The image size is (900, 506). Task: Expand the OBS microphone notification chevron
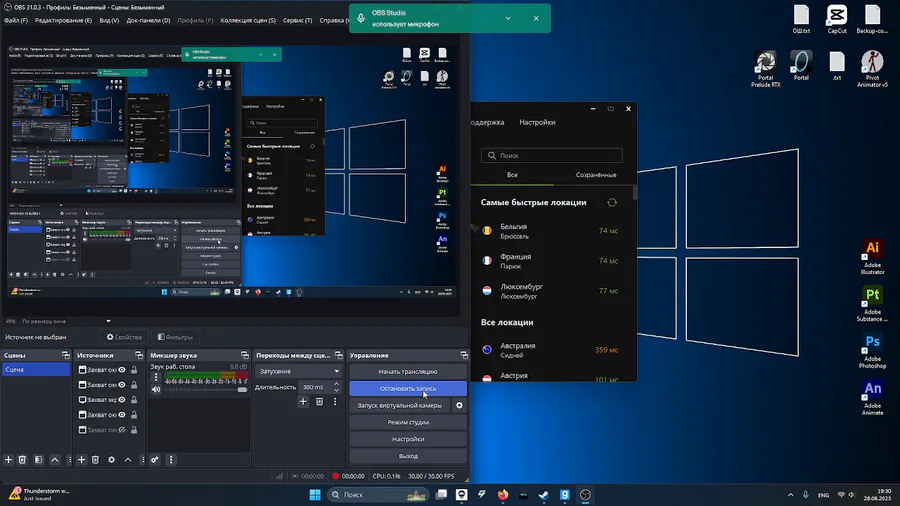(508, 18)
